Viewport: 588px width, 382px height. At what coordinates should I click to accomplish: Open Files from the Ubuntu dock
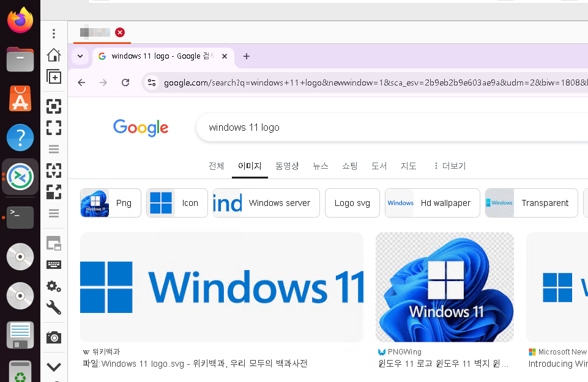pyautogui.click(x=20, y=59)
